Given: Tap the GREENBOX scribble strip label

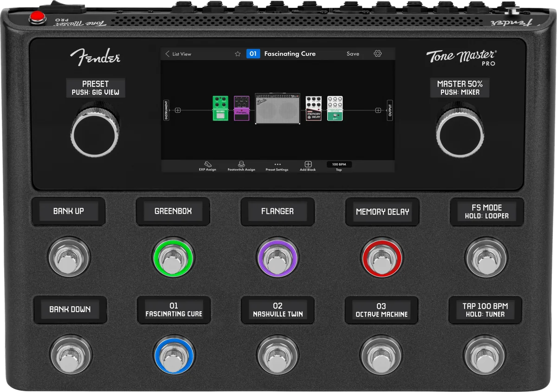Looking at the screenshot, I should coord(173,211).
